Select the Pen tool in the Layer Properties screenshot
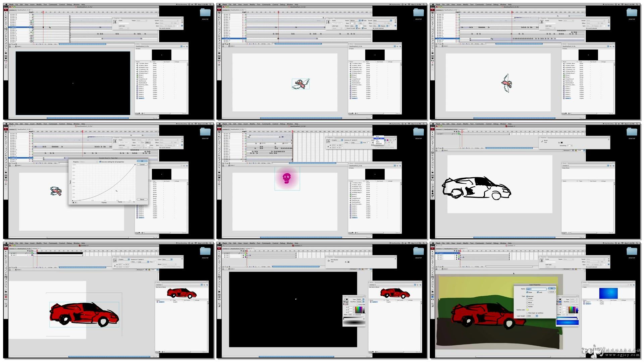 coord(432,261)
